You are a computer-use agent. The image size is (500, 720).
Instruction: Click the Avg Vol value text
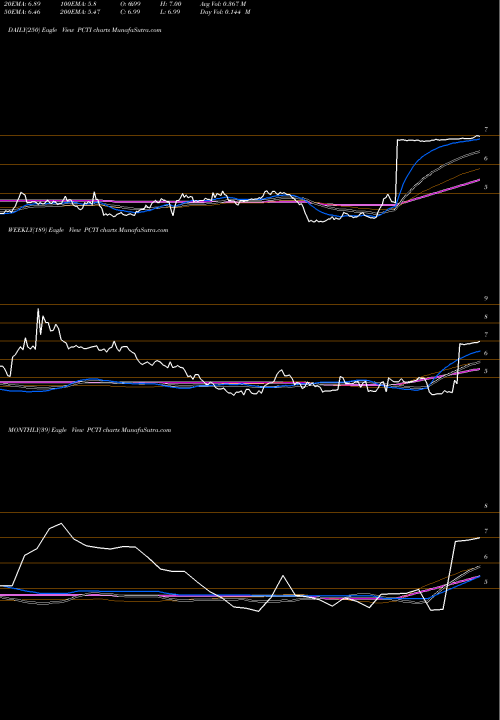coord(223,3)
